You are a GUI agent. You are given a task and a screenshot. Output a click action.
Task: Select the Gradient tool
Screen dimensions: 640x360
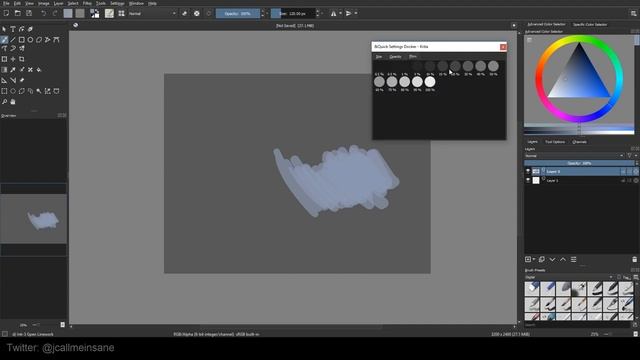4,70
